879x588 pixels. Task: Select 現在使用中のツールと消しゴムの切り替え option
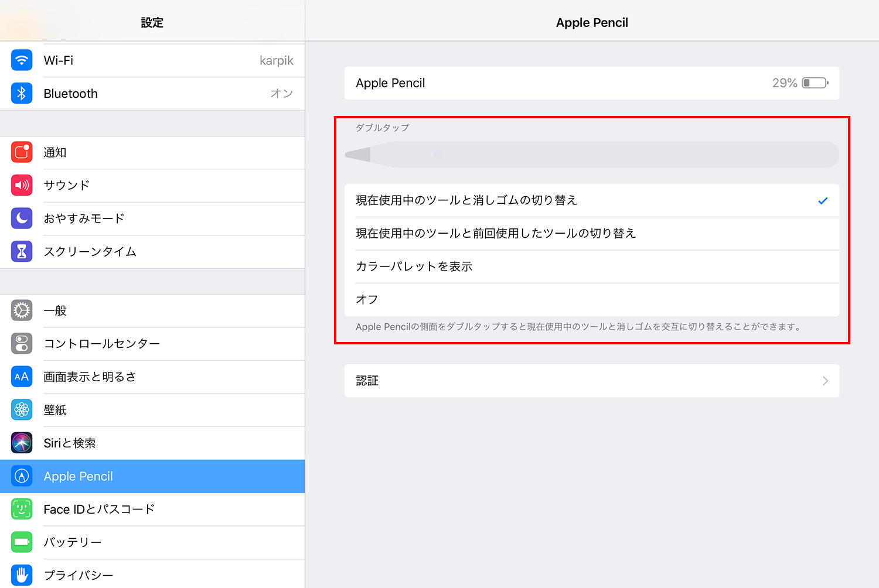tap(592, 200)
